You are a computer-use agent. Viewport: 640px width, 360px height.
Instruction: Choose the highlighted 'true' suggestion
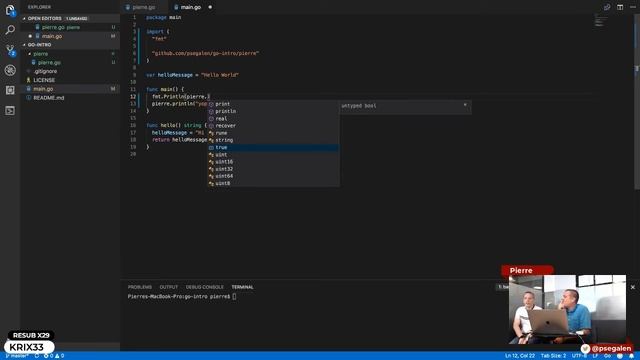273,147
